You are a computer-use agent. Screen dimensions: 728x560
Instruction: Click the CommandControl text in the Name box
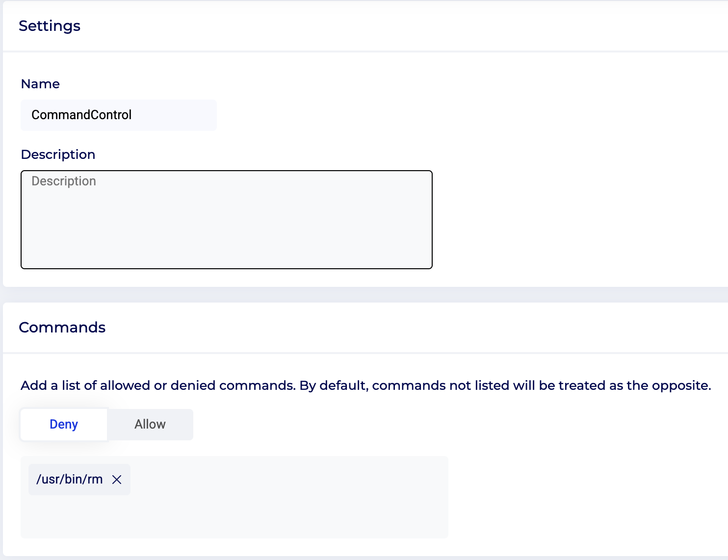click(81, 115)
